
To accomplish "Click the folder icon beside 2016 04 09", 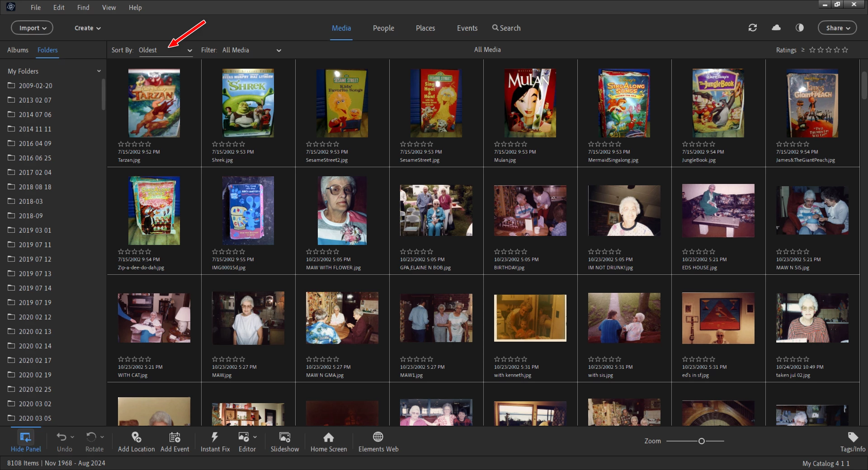I will click(11, 143).
